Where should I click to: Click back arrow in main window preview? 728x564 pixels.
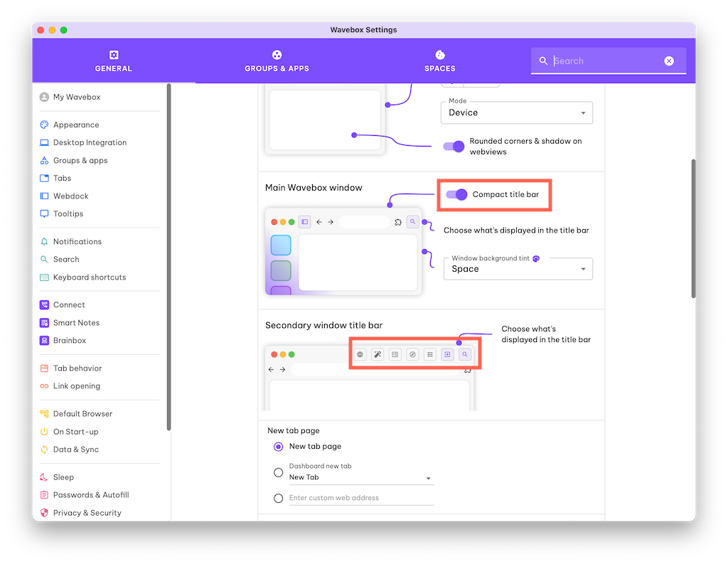[319, 222]
